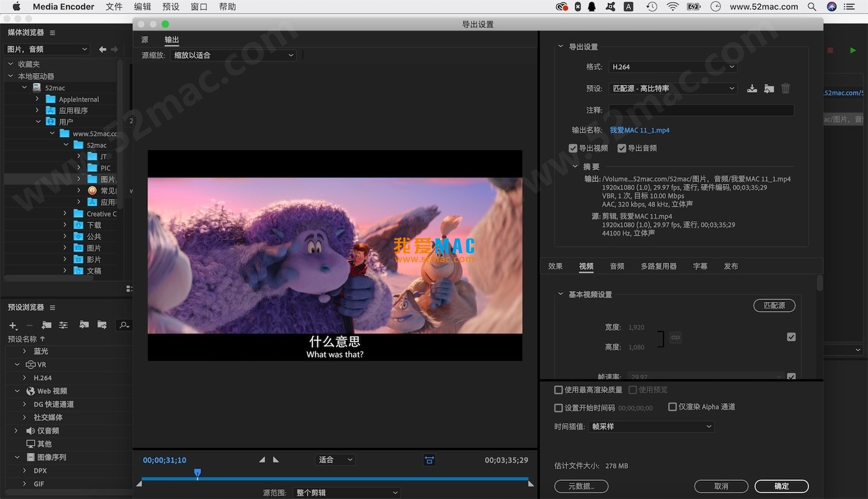The image size is (868, 499).
Task: Collapse the 导出设置 section arrow
Action: coord(560,46)
